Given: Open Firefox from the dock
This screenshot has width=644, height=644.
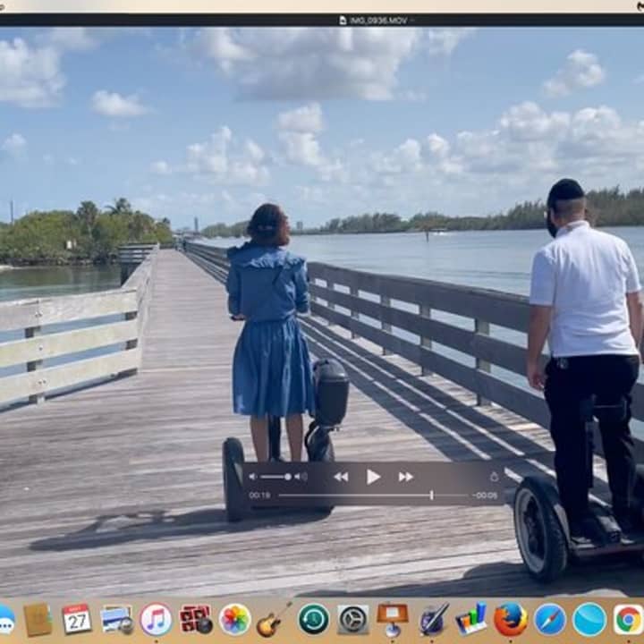Looking at the screenshot, I should (x=511, y=619).
